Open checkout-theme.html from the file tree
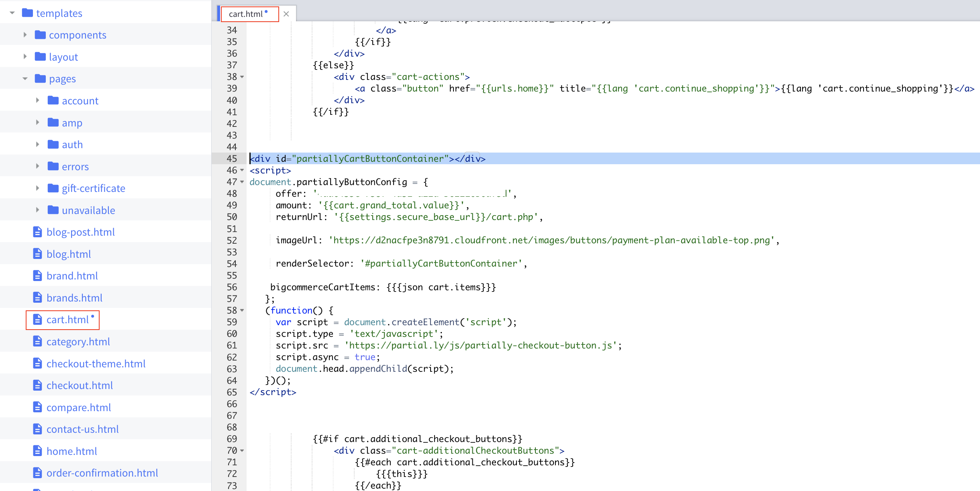The width and height of the screenshot is (980, 491). tap(96, 364)
